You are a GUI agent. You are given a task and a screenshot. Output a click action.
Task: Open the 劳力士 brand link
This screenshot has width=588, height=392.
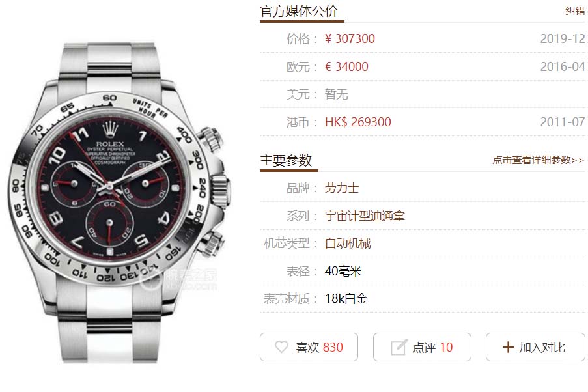pyautogui.click(x=342, y=188)
